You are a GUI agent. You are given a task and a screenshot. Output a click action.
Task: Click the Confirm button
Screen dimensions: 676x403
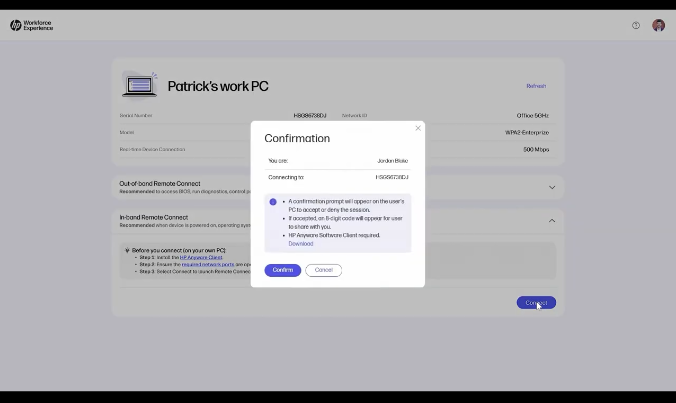282,270
